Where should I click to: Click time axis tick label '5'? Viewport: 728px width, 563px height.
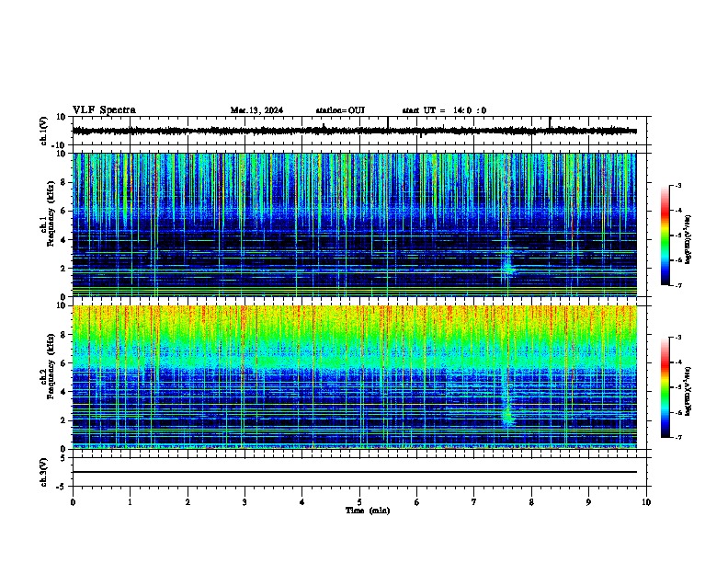tap(359, 502)
